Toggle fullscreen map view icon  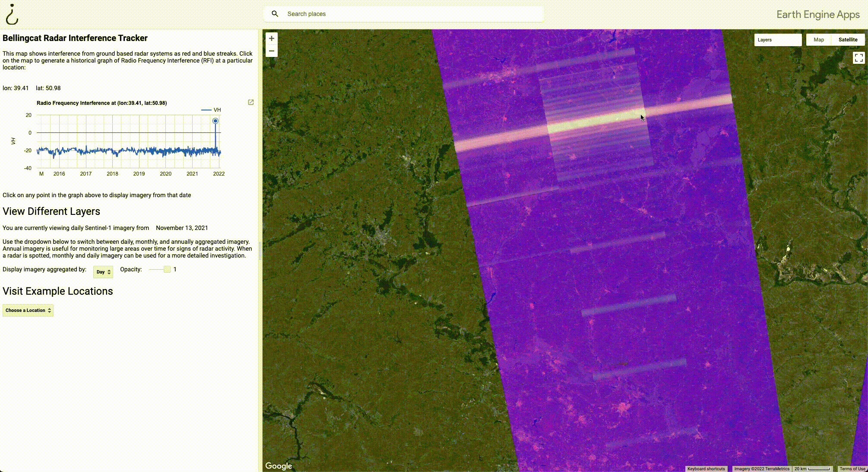pos(858,58)
